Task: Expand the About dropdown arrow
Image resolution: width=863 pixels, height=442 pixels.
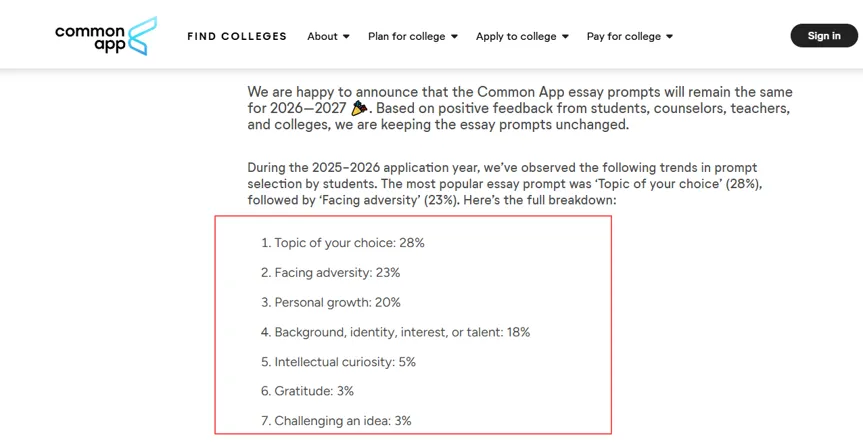Action: click(346, 37)
